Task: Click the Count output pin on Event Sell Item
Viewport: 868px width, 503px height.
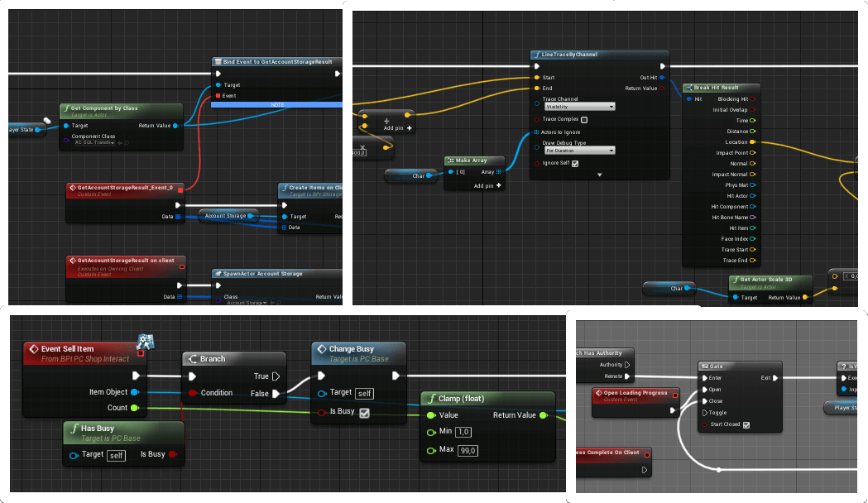Action: [x=135, y=408]
